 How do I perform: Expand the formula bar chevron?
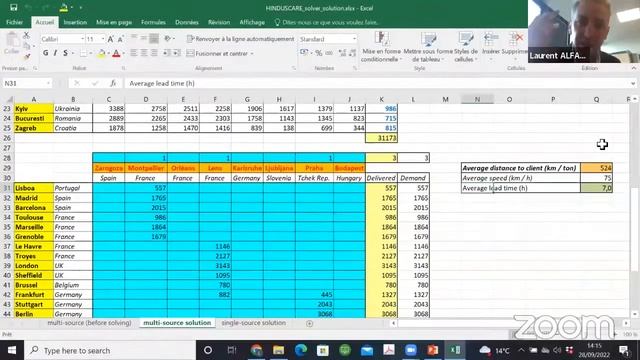633,83
